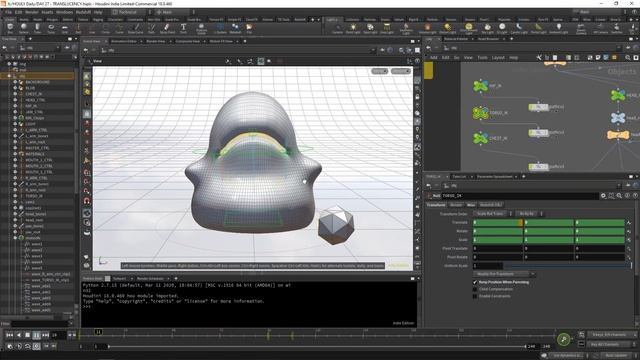Open the Render menu

click(32, 12)
